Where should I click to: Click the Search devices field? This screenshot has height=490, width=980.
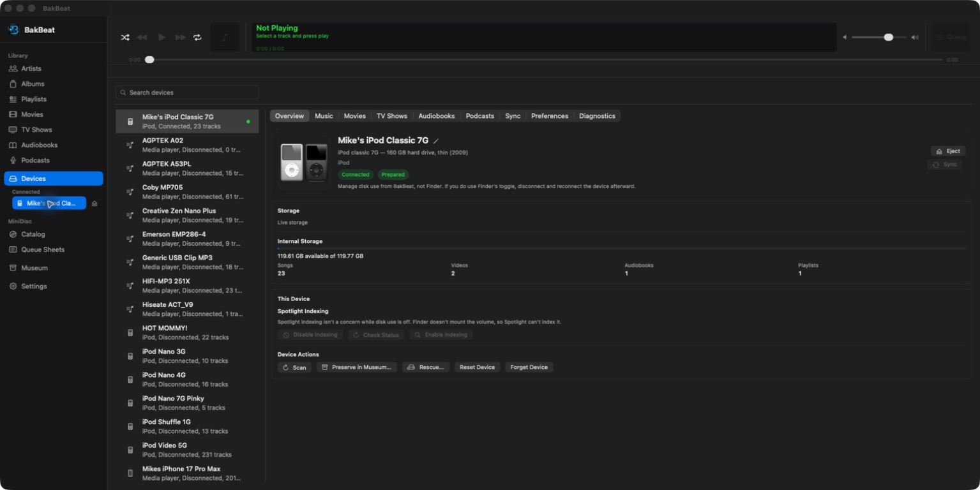pos(187,93)
